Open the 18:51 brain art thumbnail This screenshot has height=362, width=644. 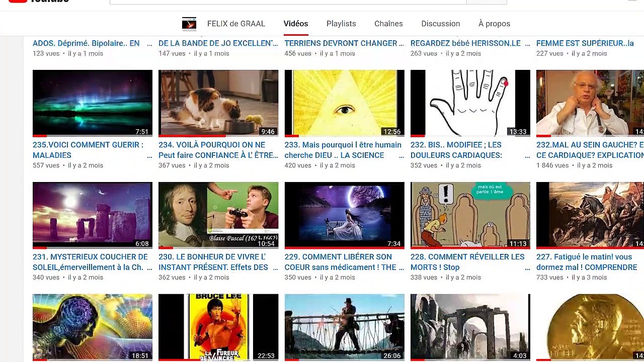coord(93,327)
